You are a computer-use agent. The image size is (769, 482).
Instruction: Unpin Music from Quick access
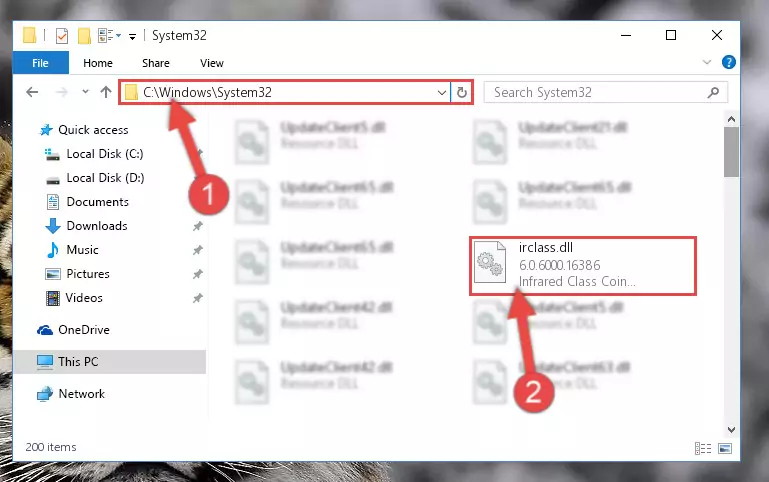point(197,250)
